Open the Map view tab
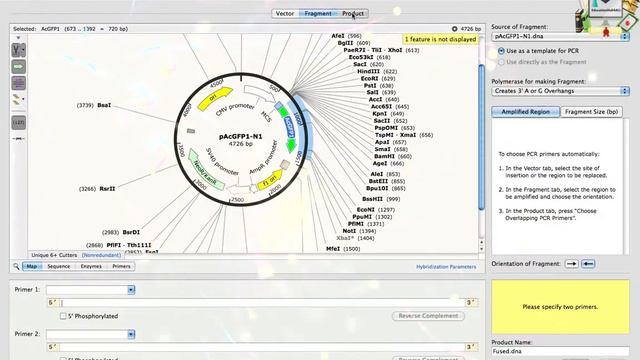This screenshot has height=360, width=640. coord(32,267)
